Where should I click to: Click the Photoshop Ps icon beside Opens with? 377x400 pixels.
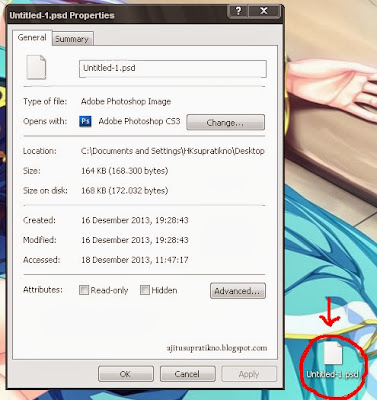[85, 121]
